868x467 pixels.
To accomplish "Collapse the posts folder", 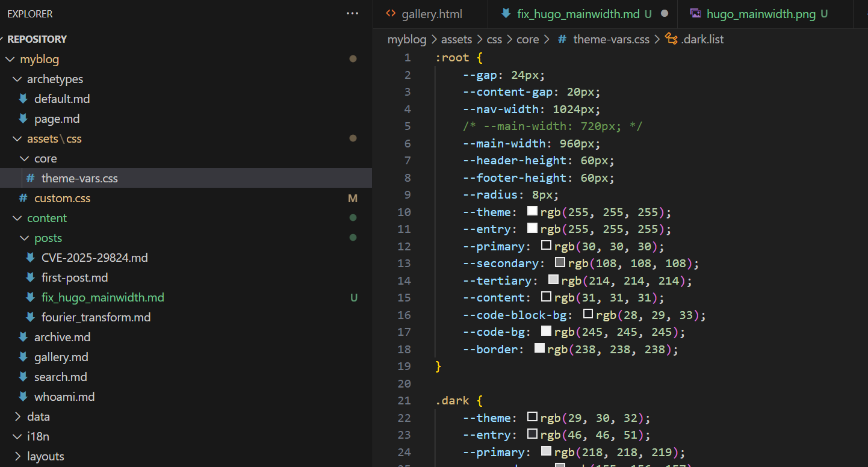I will click(x=25, y=238).
